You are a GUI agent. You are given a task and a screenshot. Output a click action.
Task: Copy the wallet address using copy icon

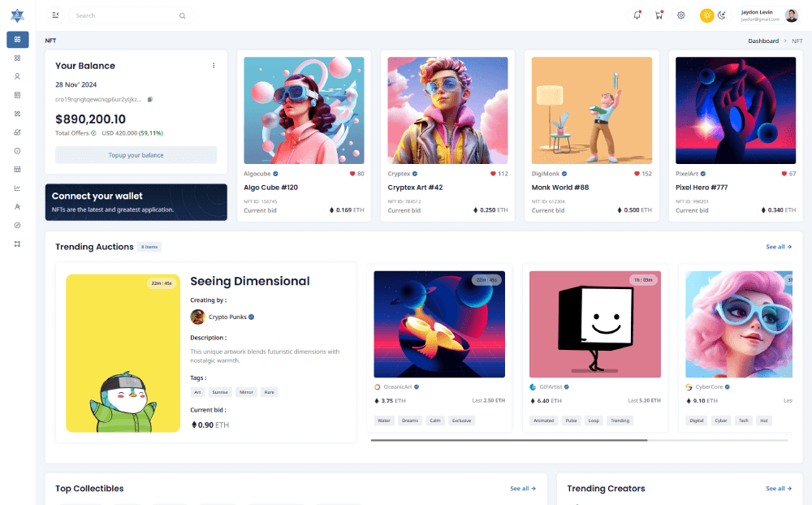(x=149, y=99)
